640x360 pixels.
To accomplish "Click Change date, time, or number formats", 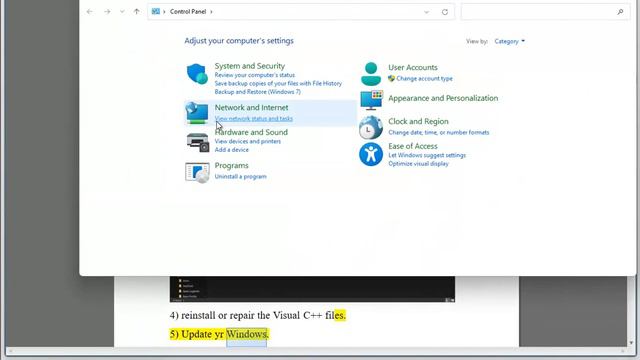I will [439, 132].
